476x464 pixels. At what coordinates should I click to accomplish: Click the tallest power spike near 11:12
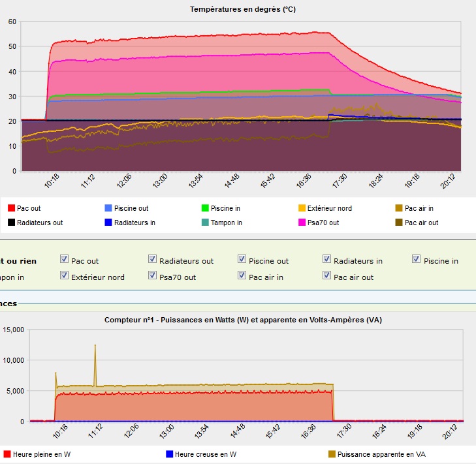(95, 346)
